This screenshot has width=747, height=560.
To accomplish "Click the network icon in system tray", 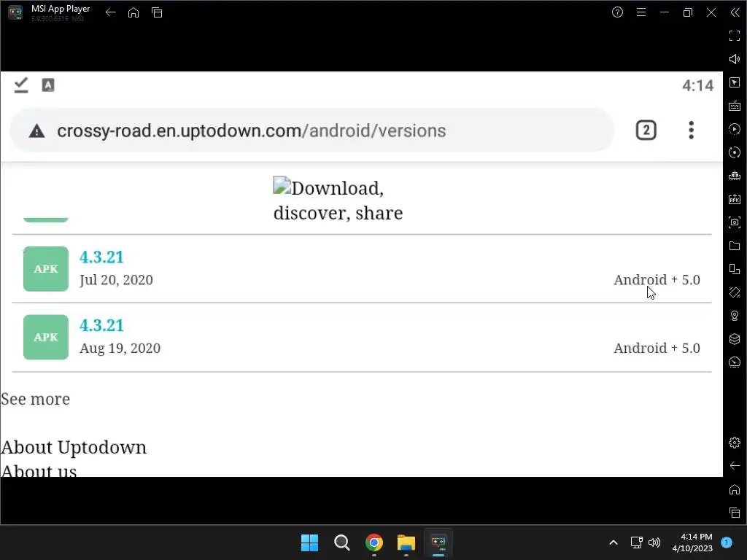I will pyautogui.click(x=636, y=542).
